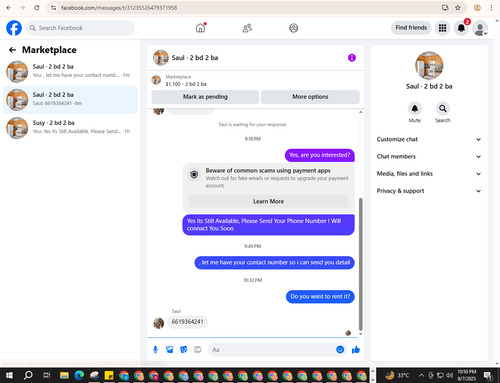Expand Media, files and links section
This screenshot has width=500, height=383.
tap(429, 174)
